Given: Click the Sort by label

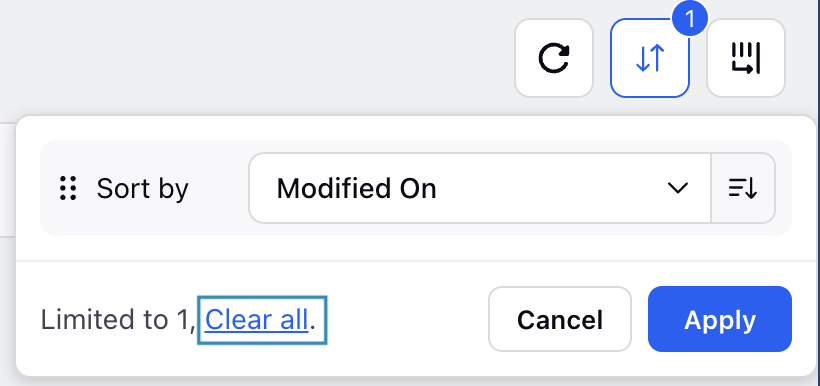Looking at the screenshot, I should click(x=142, y=189).
